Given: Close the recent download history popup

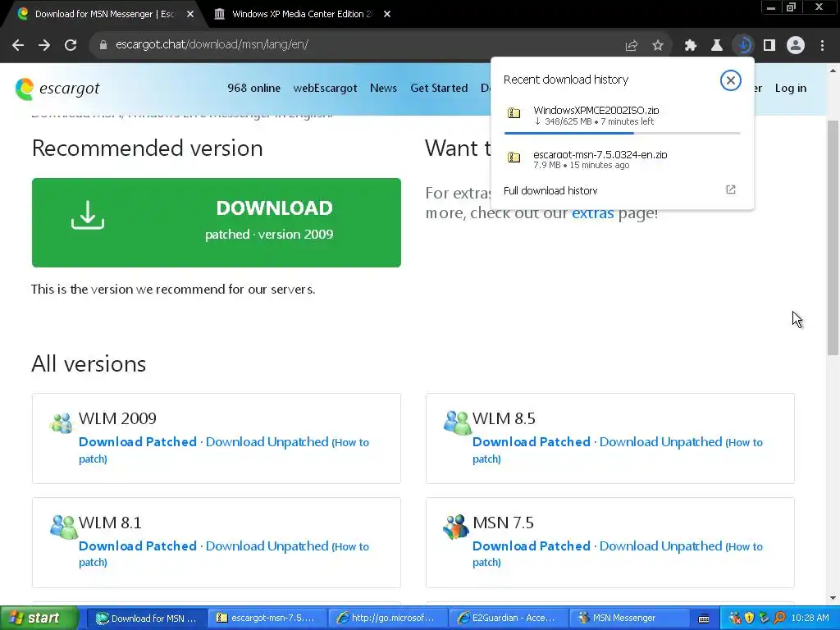Looking at the screenshot, I should (x=730, y=80).
